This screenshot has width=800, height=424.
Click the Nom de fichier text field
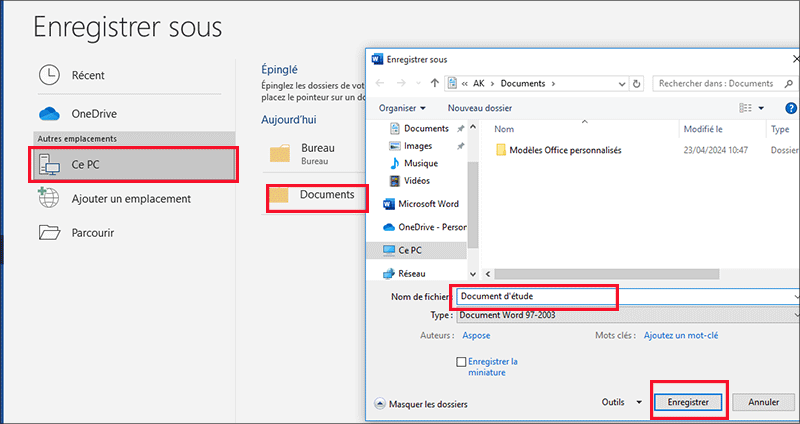[535, 297]
